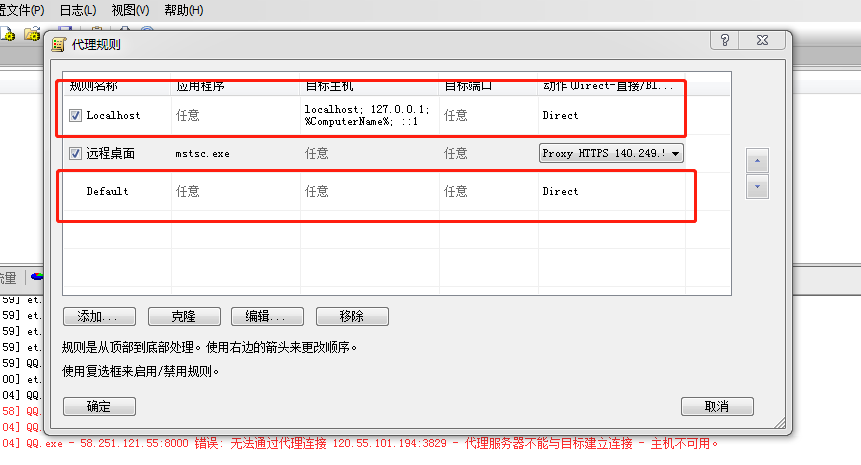The image size is (861, 465).
Task: Click the 添加... button
Action: (x=98, y=316)
